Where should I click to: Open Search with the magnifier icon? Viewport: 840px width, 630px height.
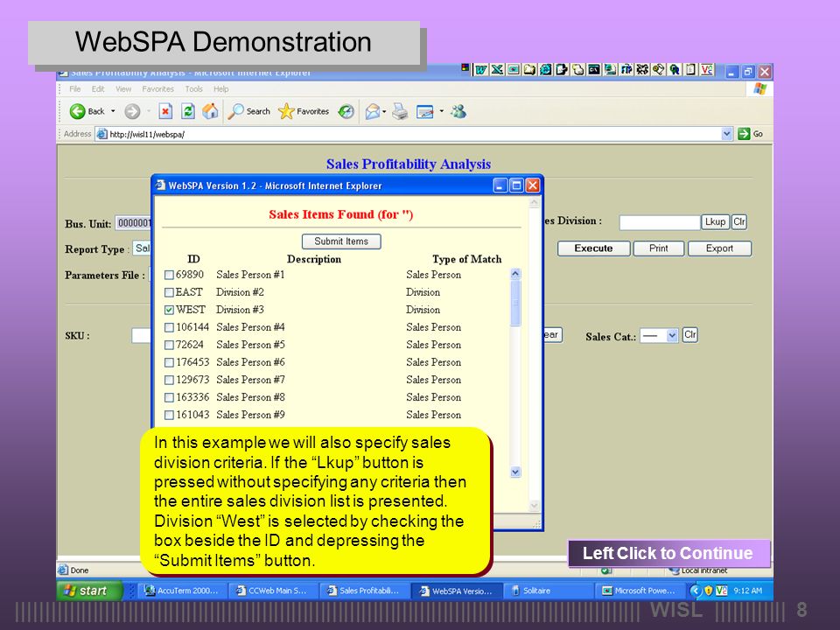[235, 111]
